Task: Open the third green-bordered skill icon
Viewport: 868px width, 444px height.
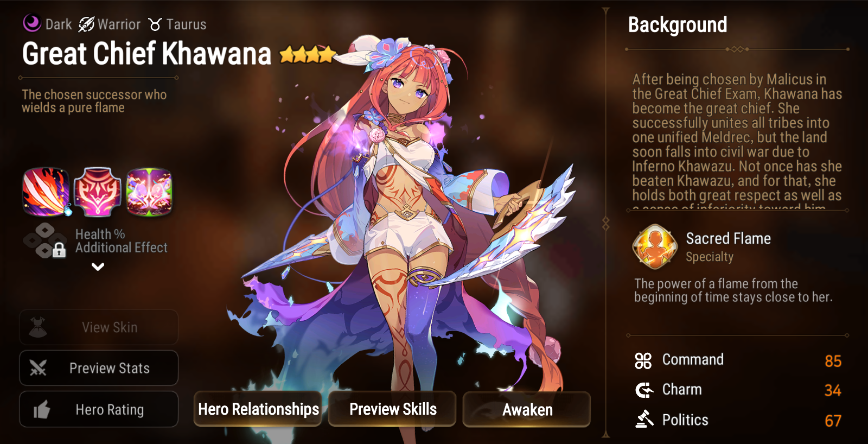Action: click(x=149, y=192)
